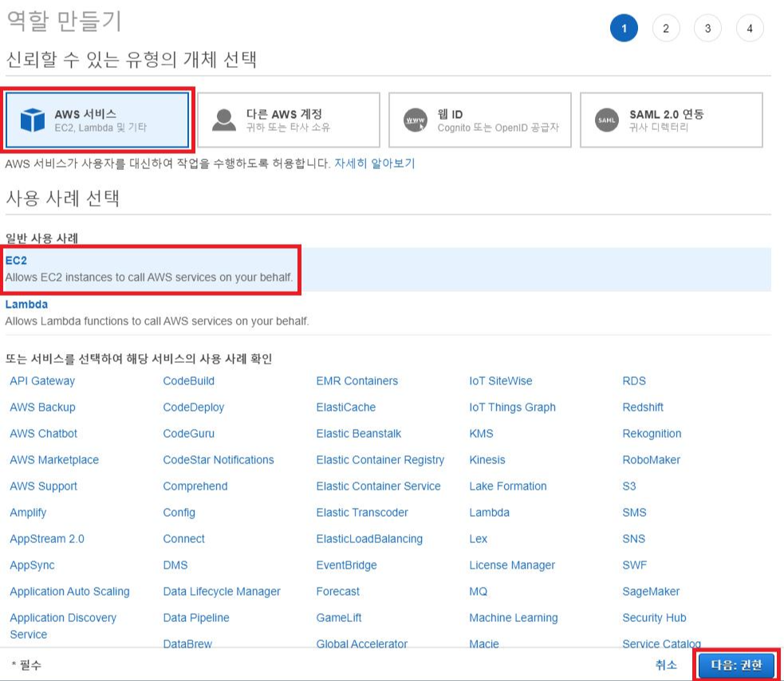This screenshot has height=681, width=784.
Task: Go to wizard step 3 circle
Action: coord(707,28)
